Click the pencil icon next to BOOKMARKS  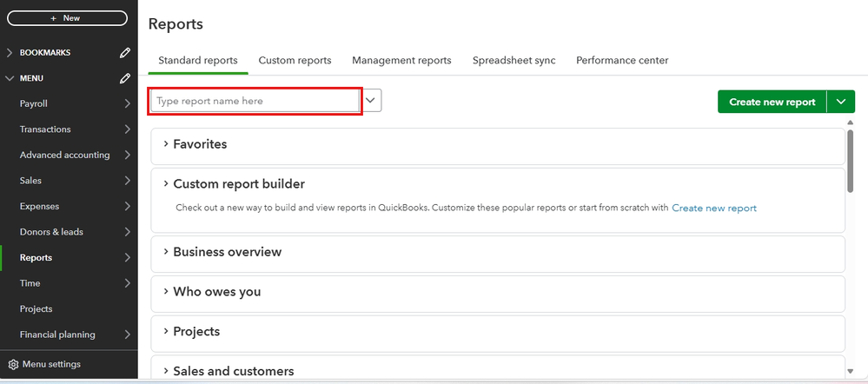pyautogui.click(x=125, y=53)
